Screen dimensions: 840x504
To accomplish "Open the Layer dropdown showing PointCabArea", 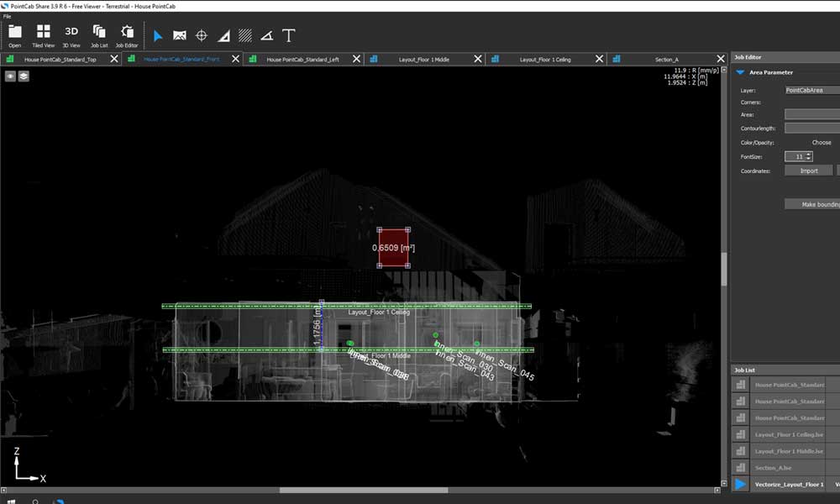I will click(811, 90).
